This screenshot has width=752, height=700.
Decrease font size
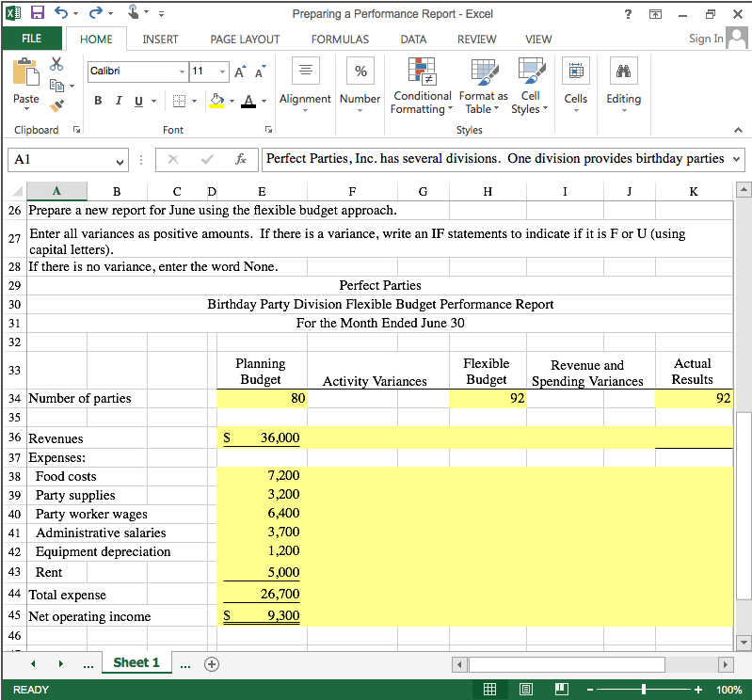pyautogui.click(x=261, y=72)
